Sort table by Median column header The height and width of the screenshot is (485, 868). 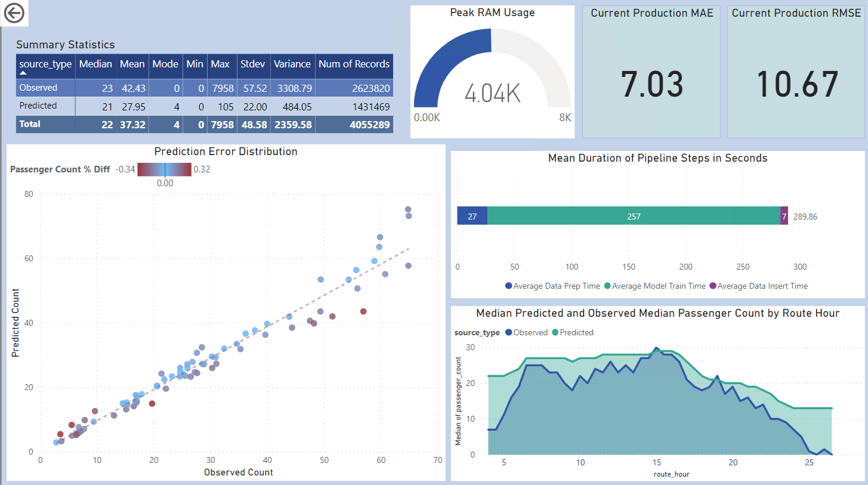coord(95,64)
